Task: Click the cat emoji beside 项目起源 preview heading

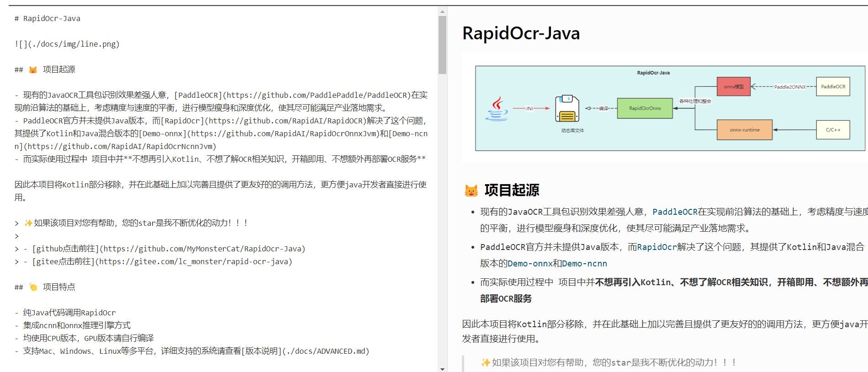Action: coord(471,190)
